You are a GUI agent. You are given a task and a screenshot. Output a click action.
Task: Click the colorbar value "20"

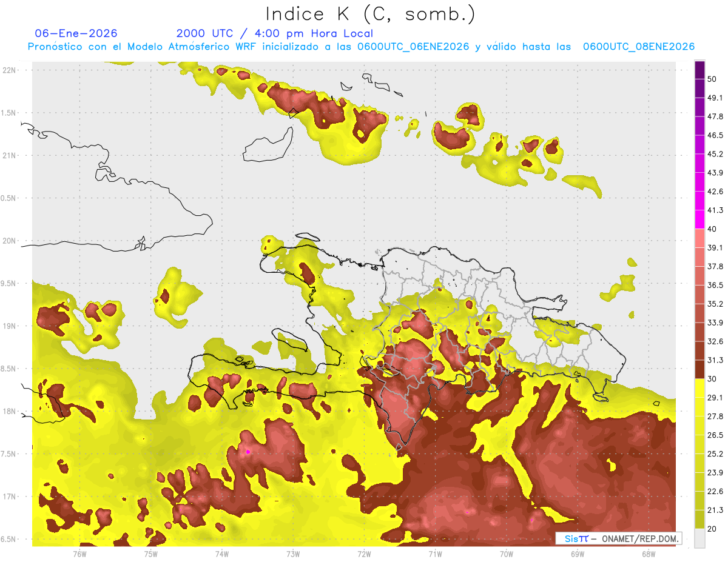(x=712, y=529)
